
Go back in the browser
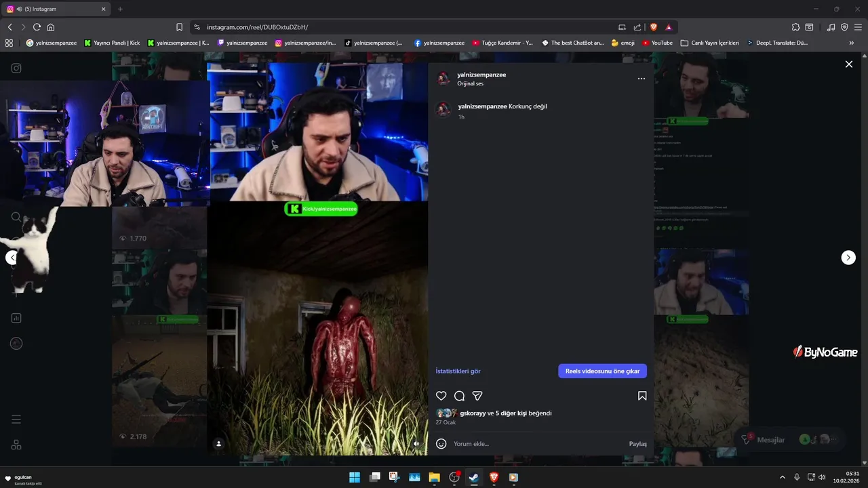pyautogui.click(x=9, y=27)
